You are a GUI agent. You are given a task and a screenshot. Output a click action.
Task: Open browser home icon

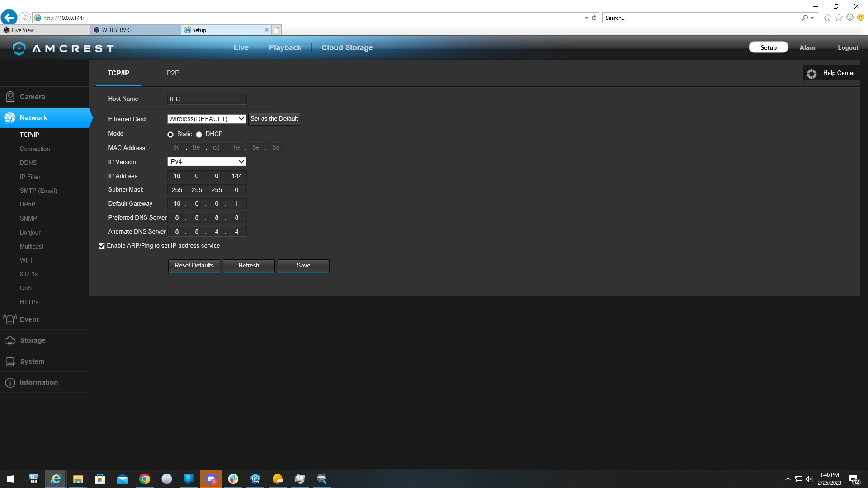(x=827, y=18)
